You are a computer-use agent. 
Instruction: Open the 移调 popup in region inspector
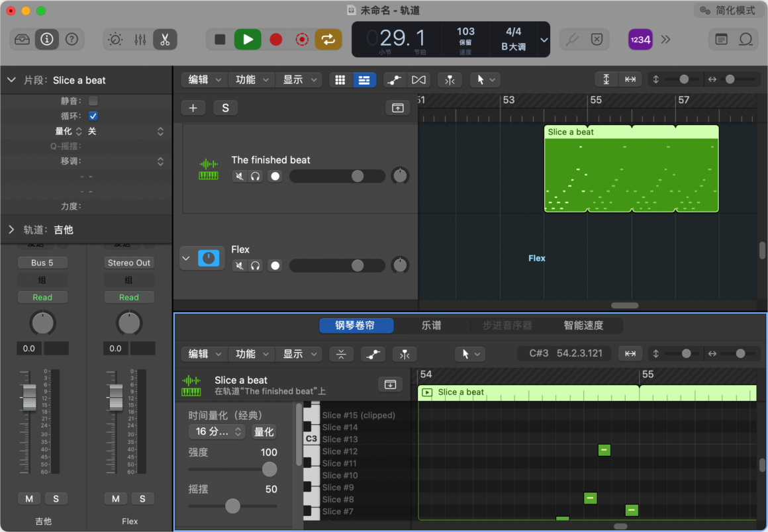click(160, 161)
